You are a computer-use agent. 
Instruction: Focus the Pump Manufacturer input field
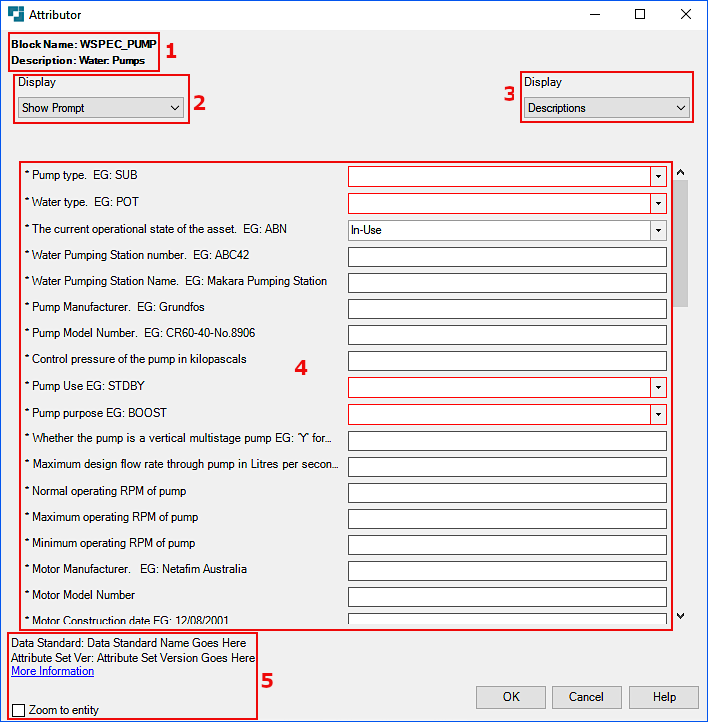(507, 308)
